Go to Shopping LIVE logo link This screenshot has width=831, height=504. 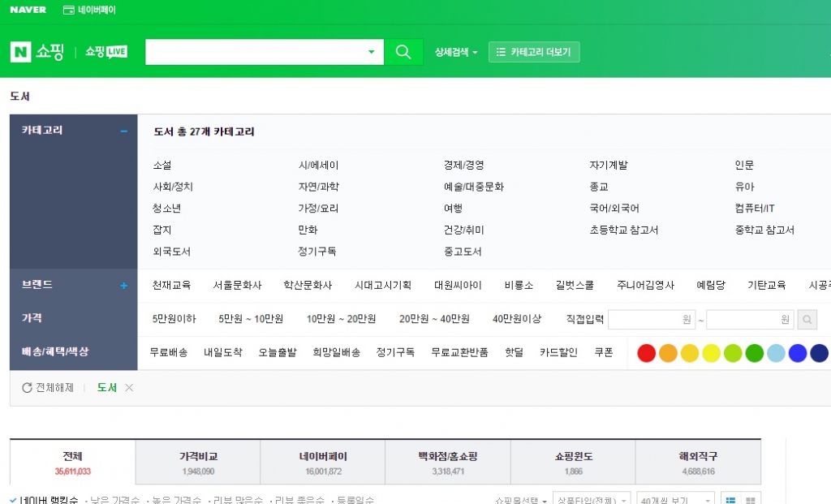tap(106, 52)
